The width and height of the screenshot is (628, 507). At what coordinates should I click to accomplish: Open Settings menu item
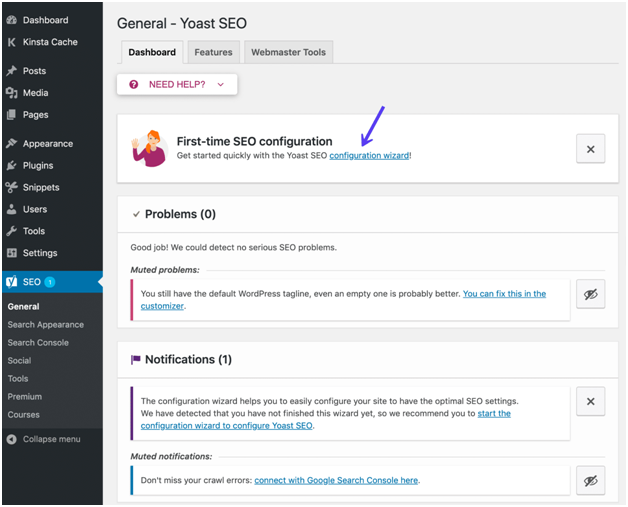point(40,253)
